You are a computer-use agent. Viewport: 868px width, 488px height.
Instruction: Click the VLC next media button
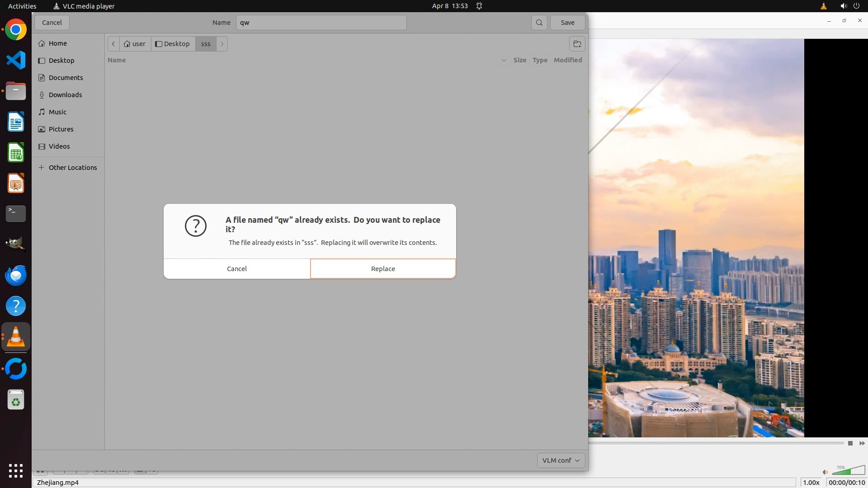[862, 443]
